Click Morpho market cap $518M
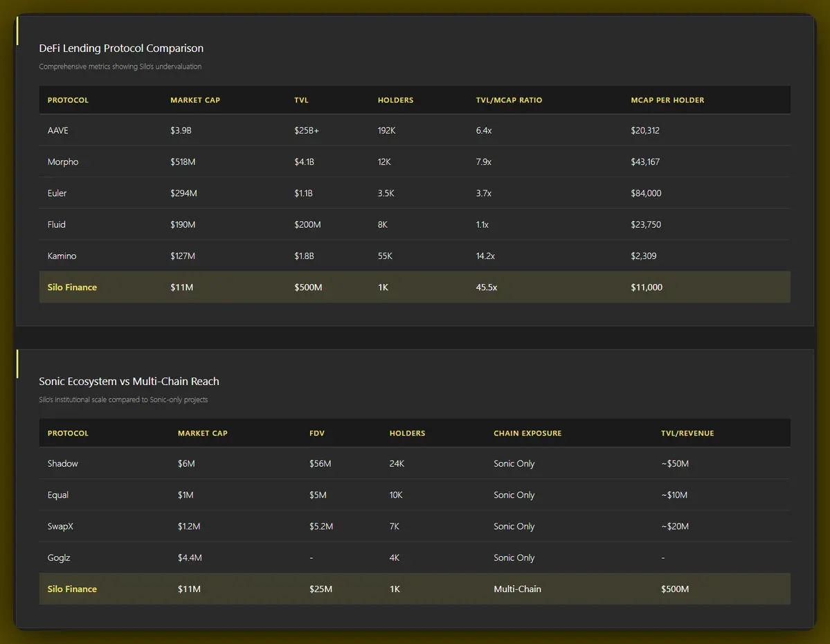Image resolution: width=830 pixels, height=644 pixels. click(183, 161)
